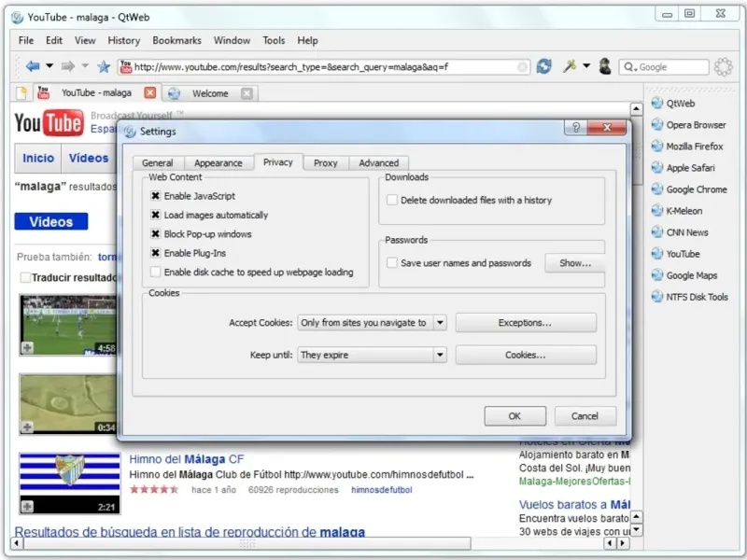Enable disk cache to speed up webpage loading

click(x=155, y=272)
